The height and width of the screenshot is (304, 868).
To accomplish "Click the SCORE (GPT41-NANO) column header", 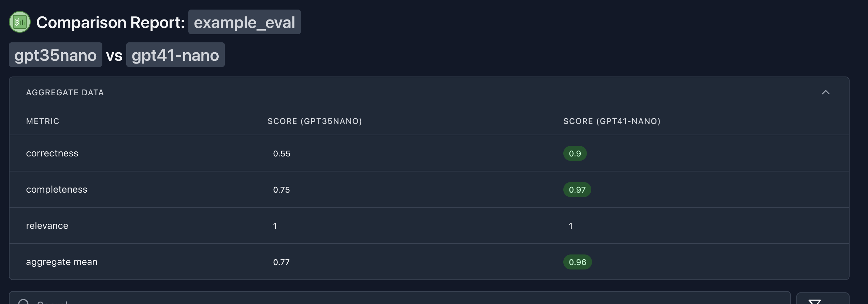I will pos(612,121).
